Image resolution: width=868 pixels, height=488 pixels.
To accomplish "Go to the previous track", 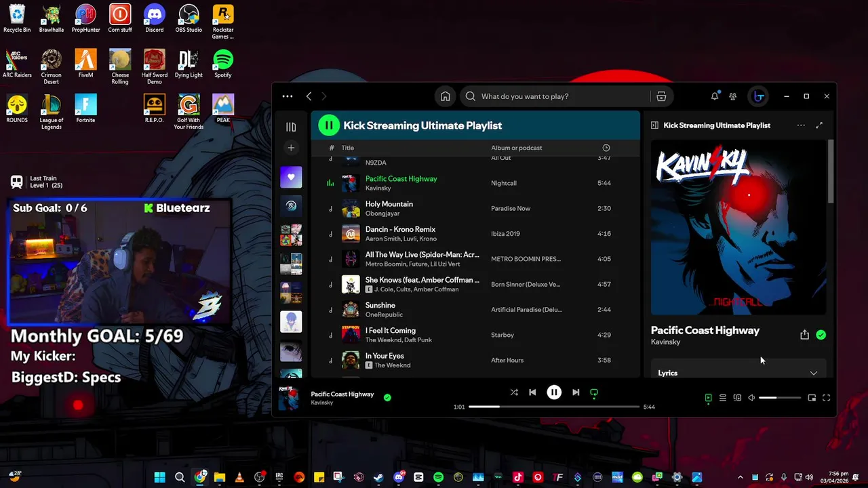I will 532,392.
